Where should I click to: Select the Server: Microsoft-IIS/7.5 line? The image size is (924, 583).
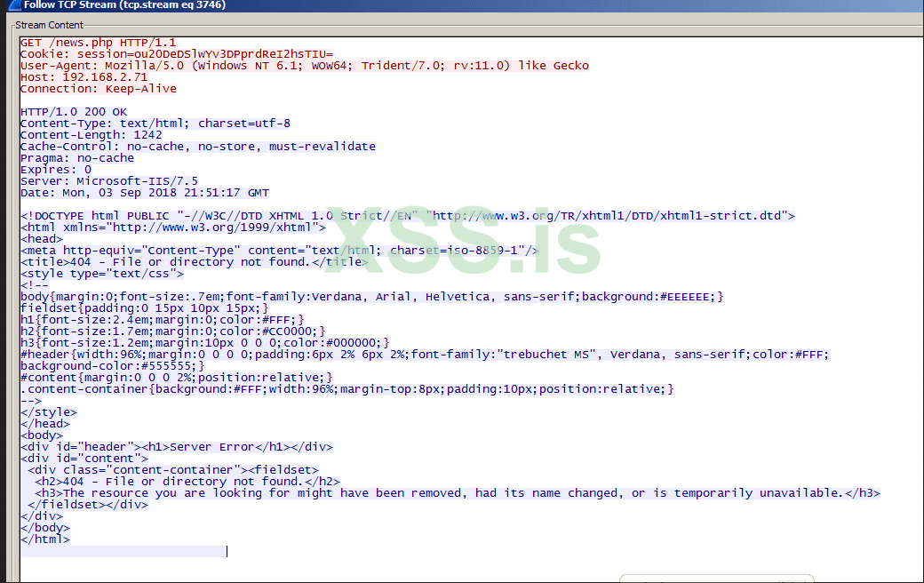(108, 181)
